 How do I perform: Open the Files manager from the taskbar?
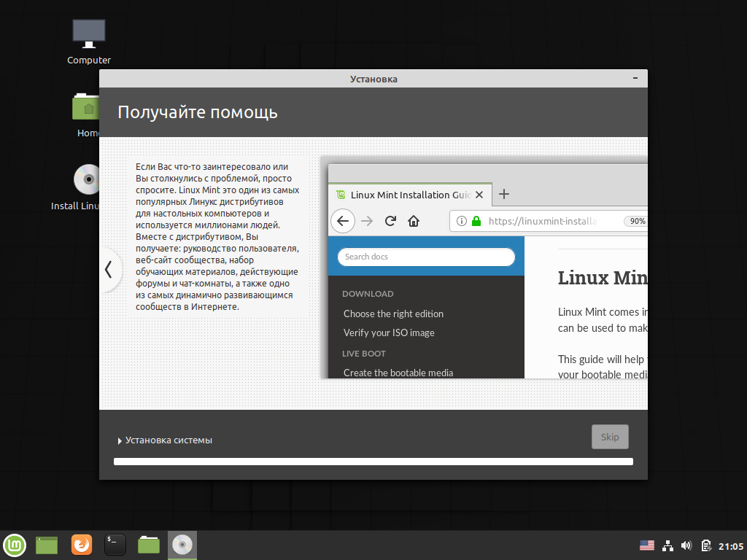point(149,545)
